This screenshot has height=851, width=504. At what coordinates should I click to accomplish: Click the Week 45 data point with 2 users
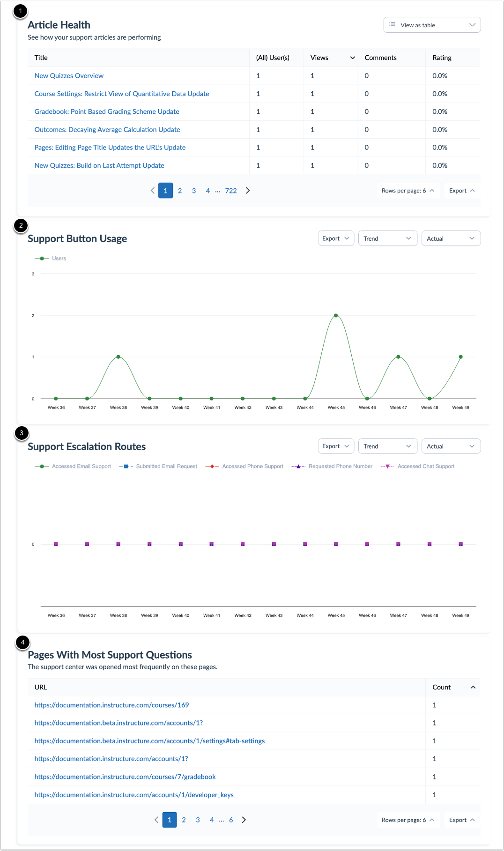click(336, 316)
